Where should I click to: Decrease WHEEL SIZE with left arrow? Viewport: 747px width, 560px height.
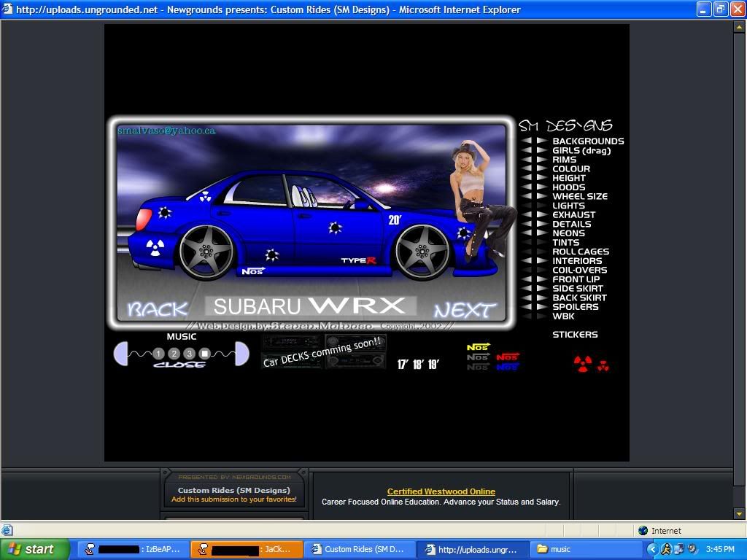[x=527, y=196]
